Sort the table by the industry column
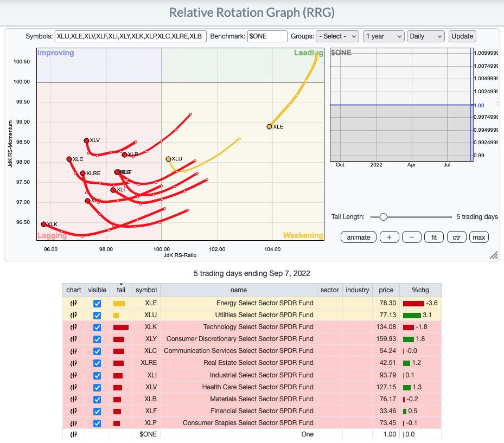 [x=358, y=290]
